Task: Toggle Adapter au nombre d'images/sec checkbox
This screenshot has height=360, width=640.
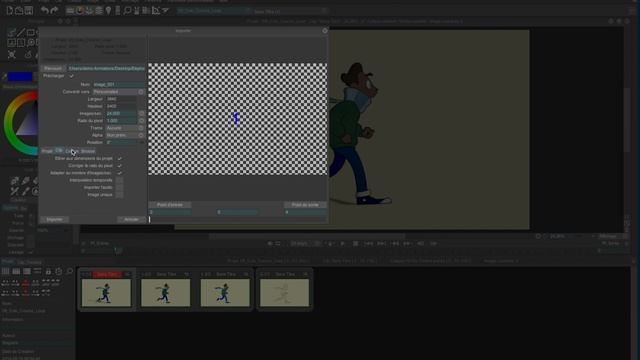Action: coord(119,173)
